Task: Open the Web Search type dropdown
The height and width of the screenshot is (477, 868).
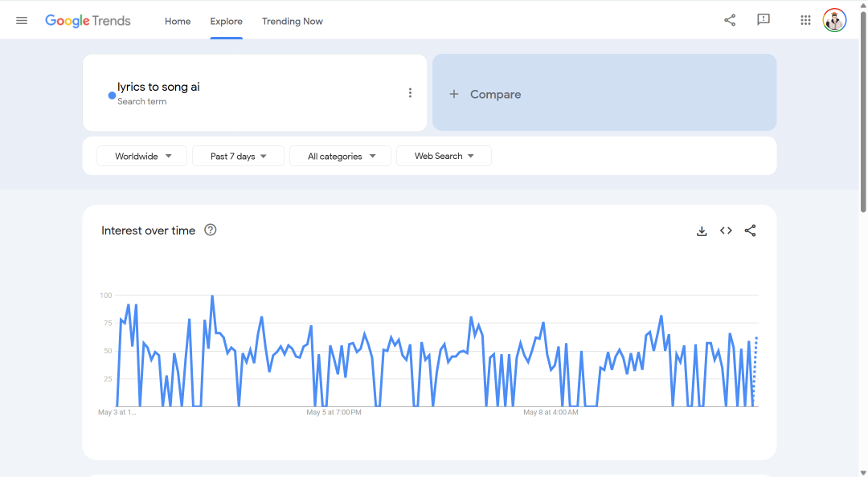Action: tap(444, 156)
